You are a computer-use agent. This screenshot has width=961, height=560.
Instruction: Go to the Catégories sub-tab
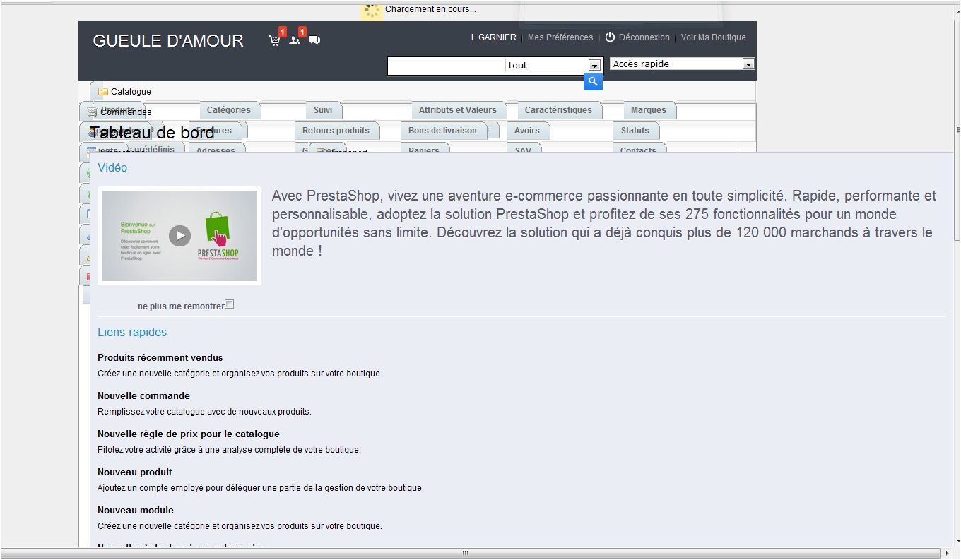point(229,110)
